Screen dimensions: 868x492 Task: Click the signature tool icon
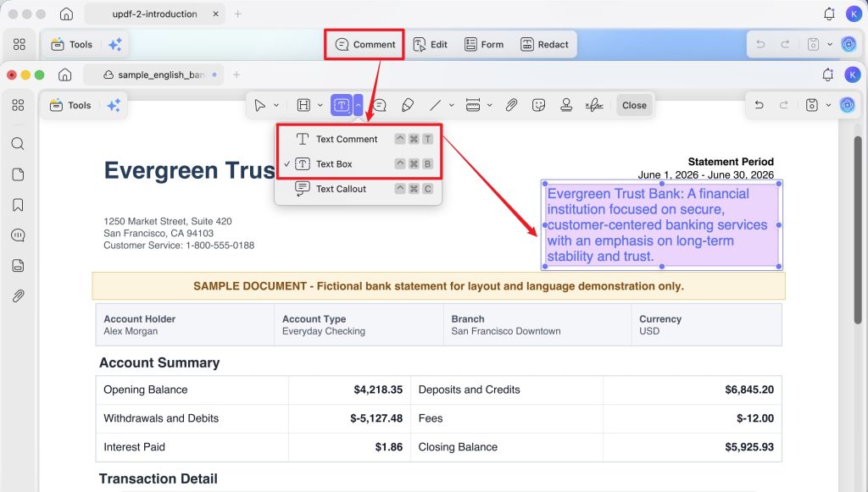[594, 105]
